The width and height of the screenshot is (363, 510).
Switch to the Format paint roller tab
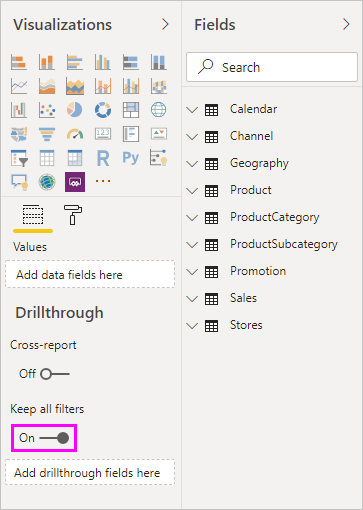click(73, 215)
